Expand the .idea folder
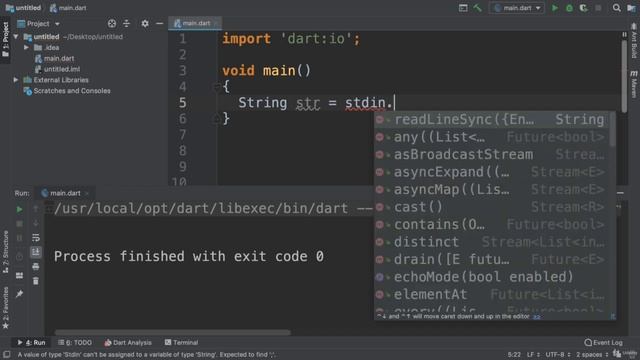The image size is (640, 360). (27, 47)
